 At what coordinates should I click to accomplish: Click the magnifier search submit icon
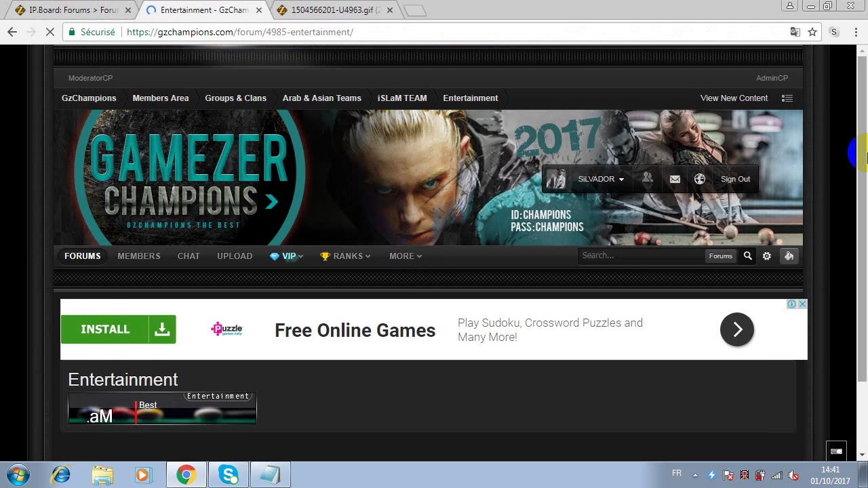click(x=748, y=256)
